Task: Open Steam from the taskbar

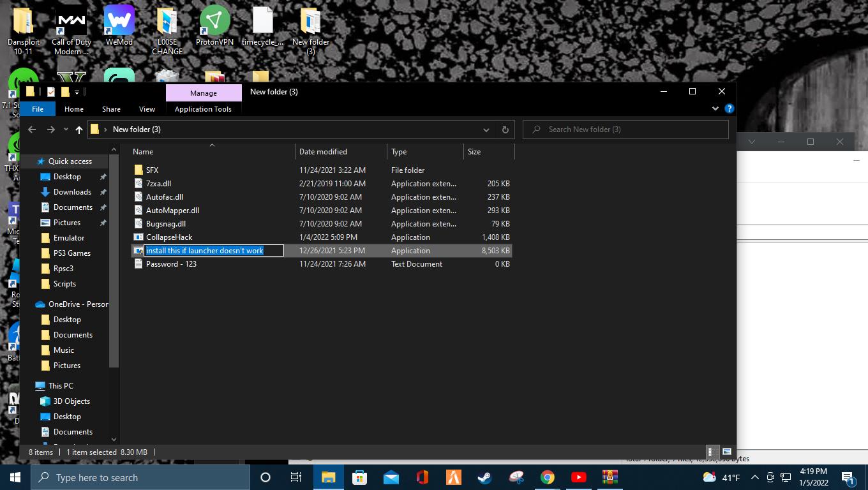Action: [x=485, y=477]
